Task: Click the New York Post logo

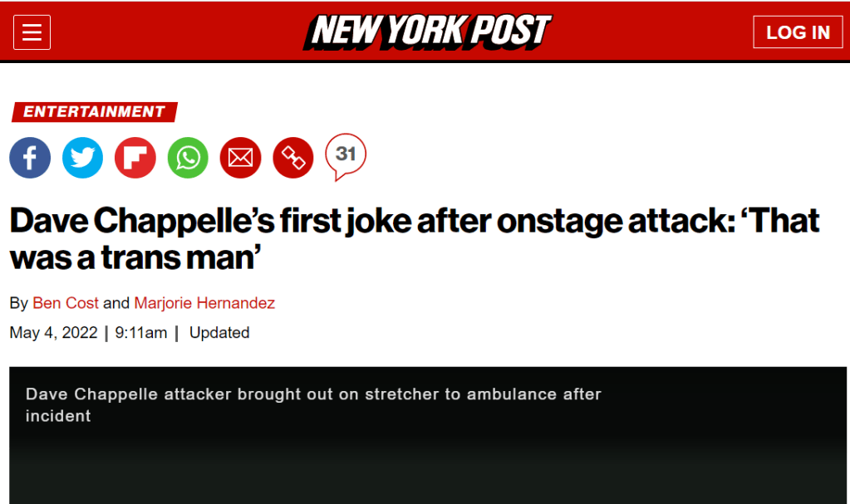Action: point(427,32)
